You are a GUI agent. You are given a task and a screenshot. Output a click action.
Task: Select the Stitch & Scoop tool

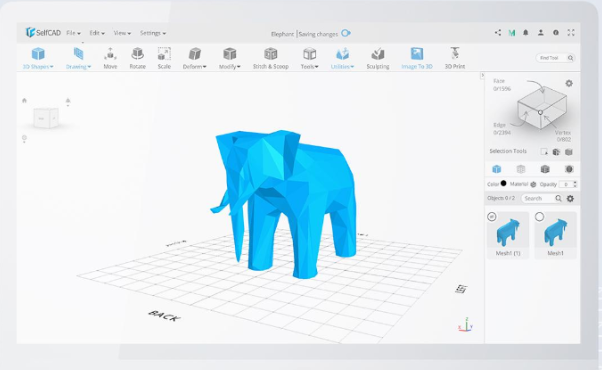271,58
